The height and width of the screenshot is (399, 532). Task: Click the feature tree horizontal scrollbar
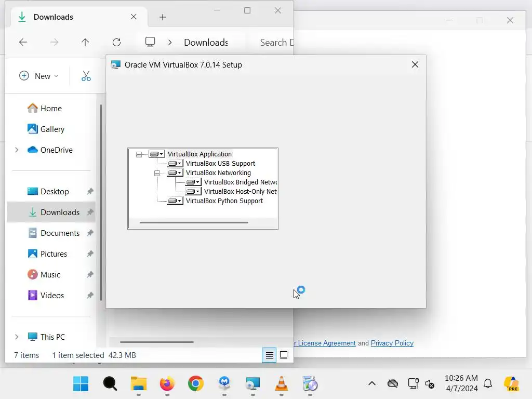(x=194, y=222)
